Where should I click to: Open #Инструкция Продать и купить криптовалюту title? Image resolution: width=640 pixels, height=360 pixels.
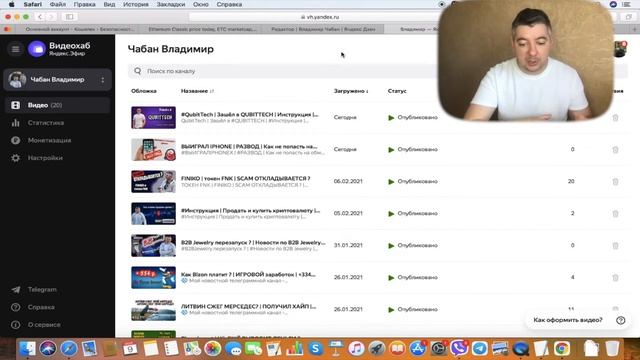(251, 210)
